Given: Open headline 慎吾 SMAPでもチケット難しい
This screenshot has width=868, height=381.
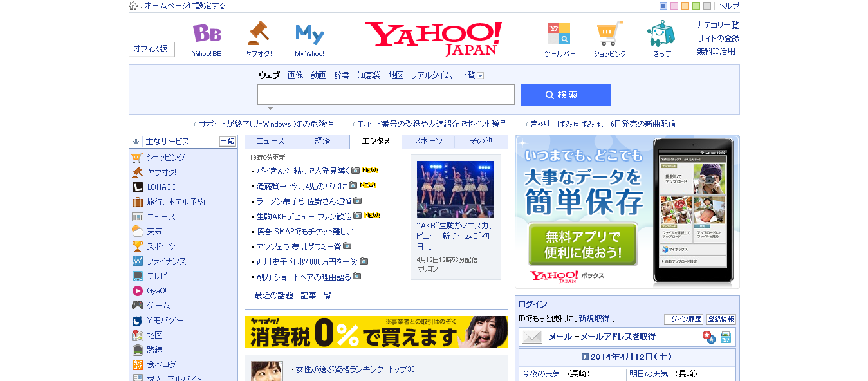Looking at the screenshot, I should click(x=305, y=232).
